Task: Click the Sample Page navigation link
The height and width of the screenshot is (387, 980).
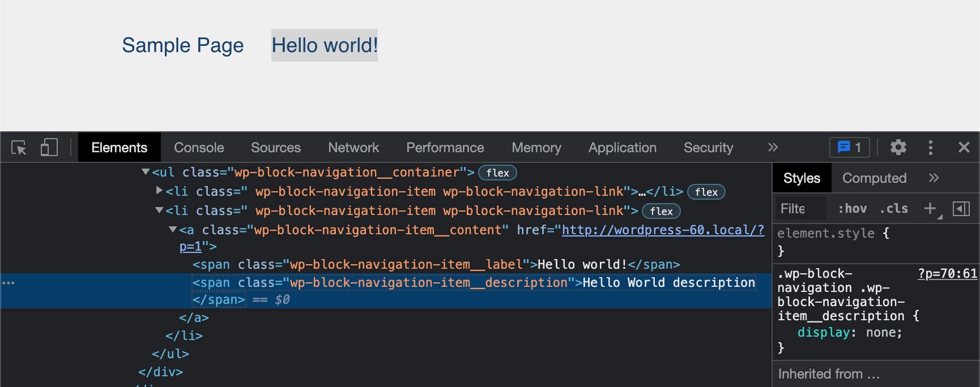Action: point(182,45)
